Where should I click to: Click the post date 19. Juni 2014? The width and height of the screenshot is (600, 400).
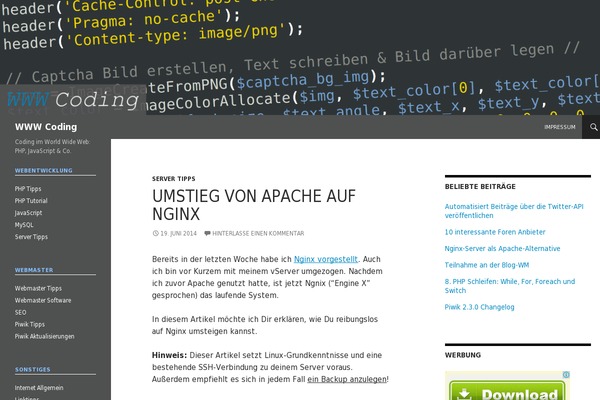[178, 233]
